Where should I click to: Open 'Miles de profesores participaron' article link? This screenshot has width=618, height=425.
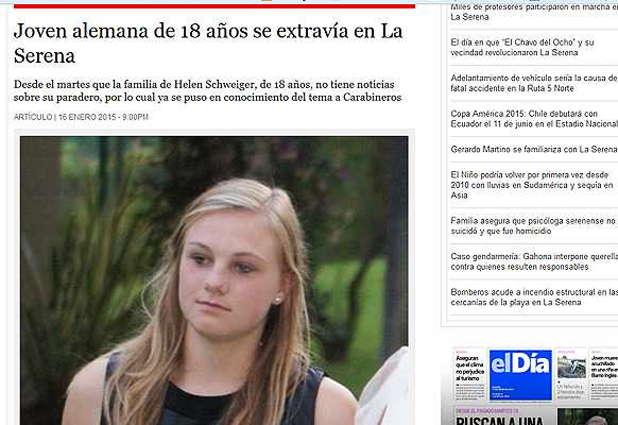click(534, 12)
